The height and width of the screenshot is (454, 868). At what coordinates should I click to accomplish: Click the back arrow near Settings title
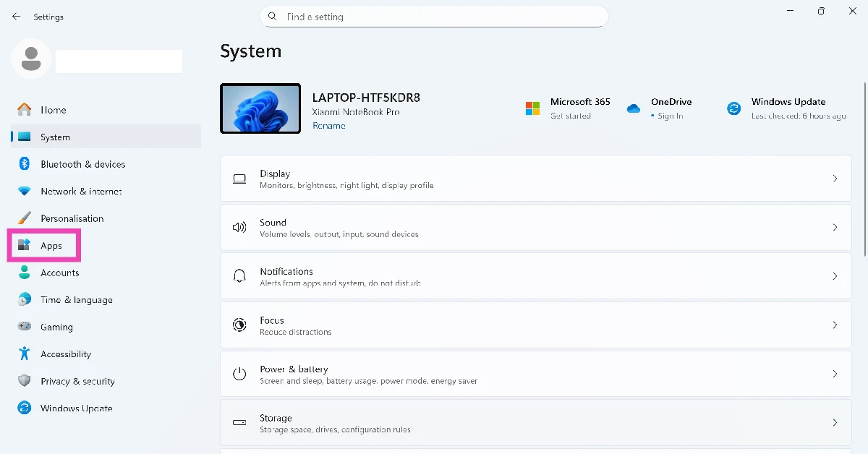(x=16, y=16)
